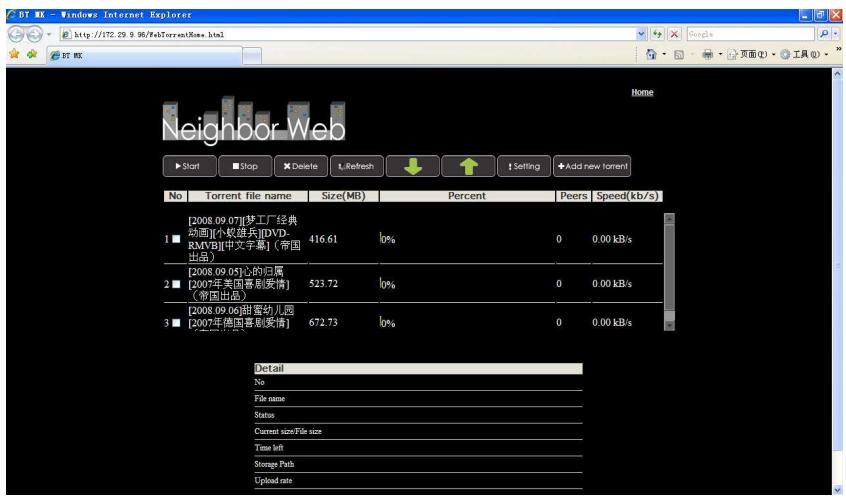Click the Home page house icon
This screenshot has width=846, height=498.
point(651,54)
